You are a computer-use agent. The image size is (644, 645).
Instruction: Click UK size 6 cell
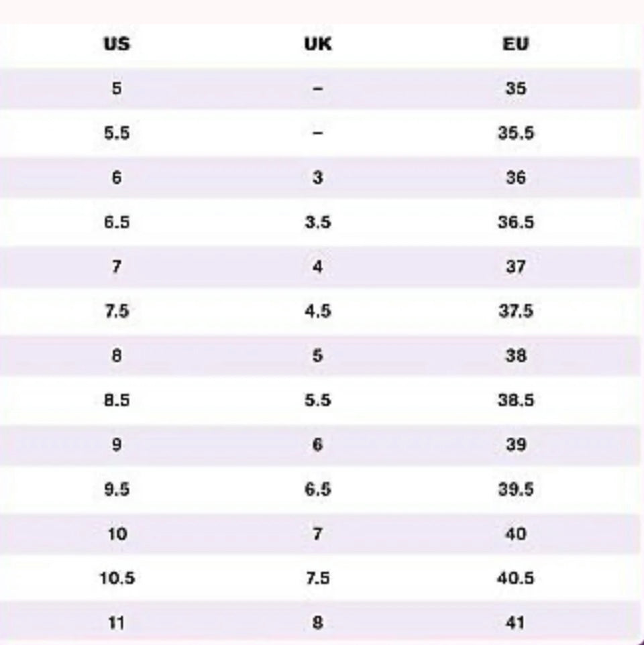click(x=318, y=445)
